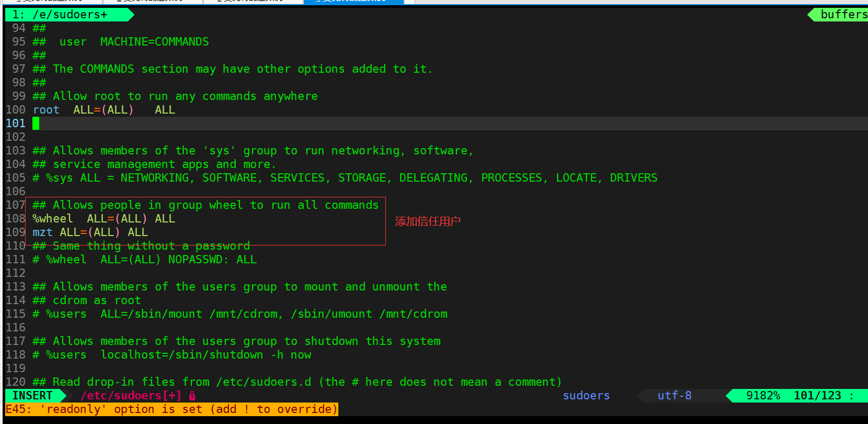Click 'user MACHINE=COMMANDS' comment on line 95

[x=134, y=42]
